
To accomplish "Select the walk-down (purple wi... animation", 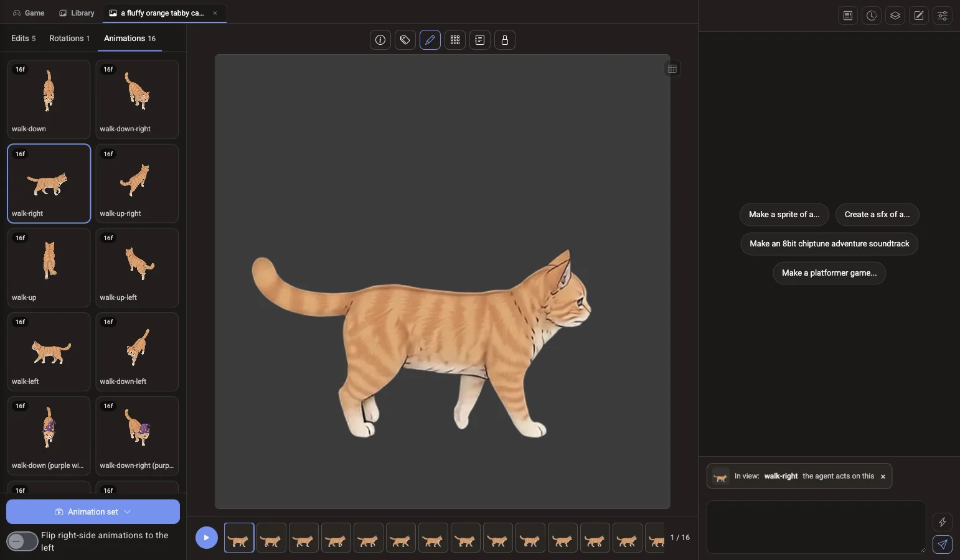I will coord(49,436).
